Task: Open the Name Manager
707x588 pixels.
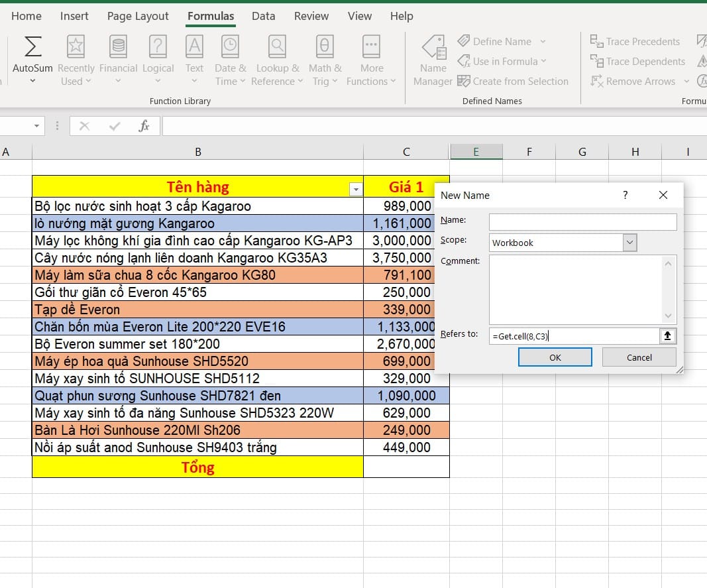Action: coord(433,61)
